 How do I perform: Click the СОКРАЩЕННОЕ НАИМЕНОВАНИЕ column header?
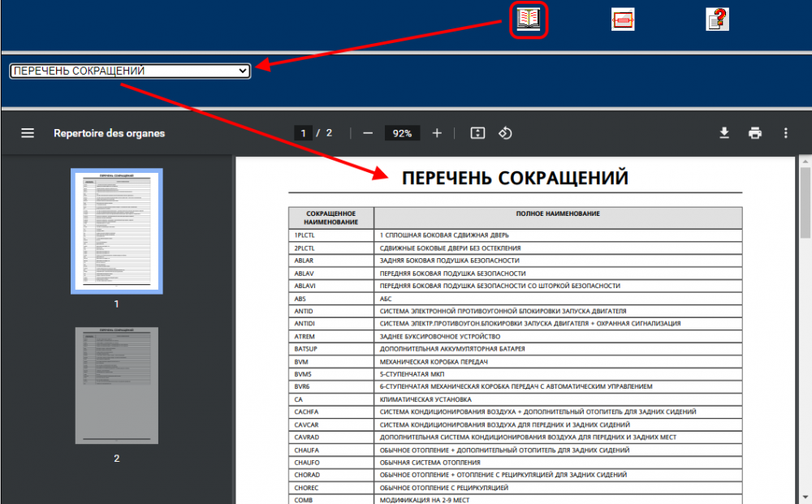point(331,218)
